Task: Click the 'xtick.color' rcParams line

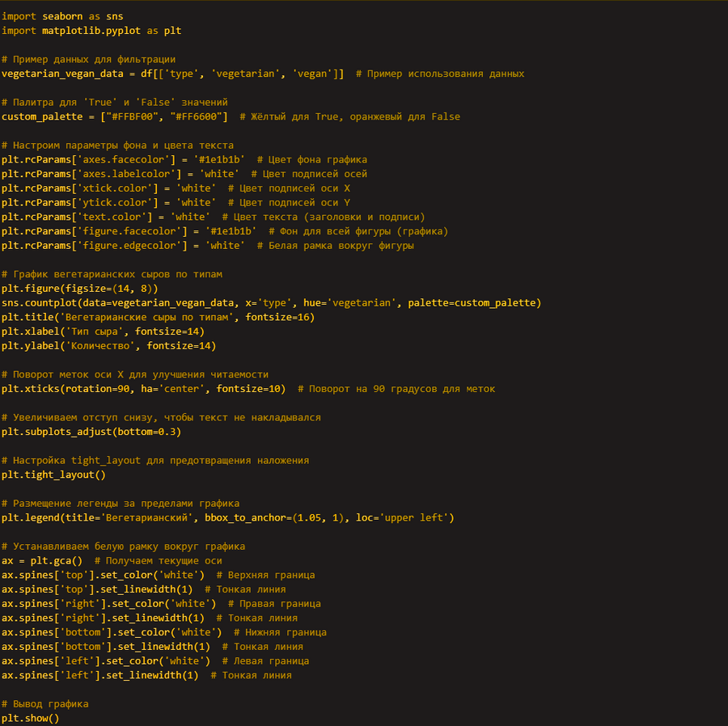Action: point(109,188)
